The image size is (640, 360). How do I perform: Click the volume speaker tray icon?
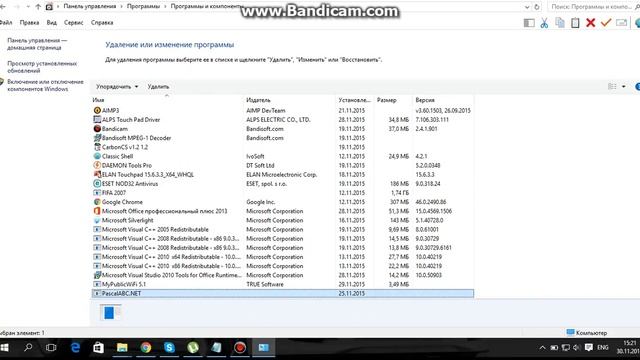pyautogui.click(x=576, y=348)
